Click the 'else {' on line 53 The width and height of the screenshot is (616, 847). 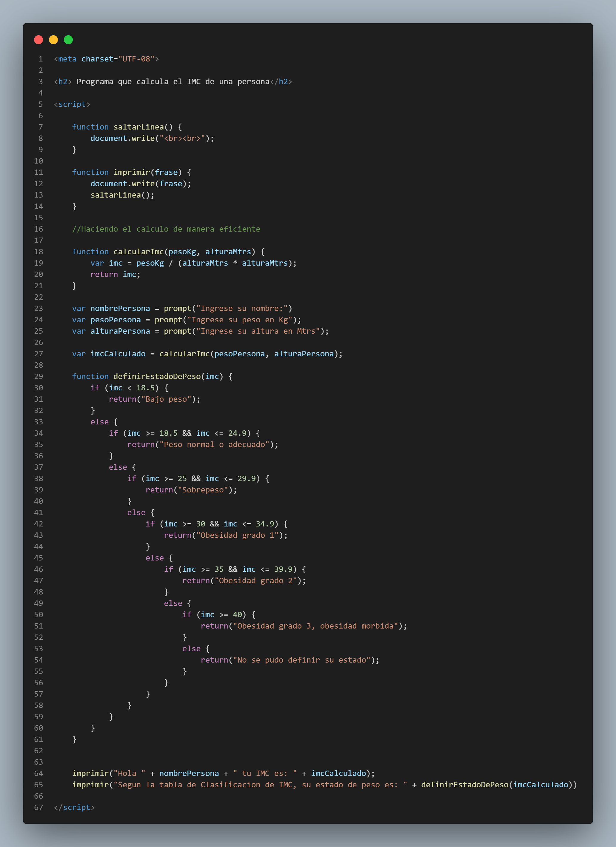[x=196, y=649]
